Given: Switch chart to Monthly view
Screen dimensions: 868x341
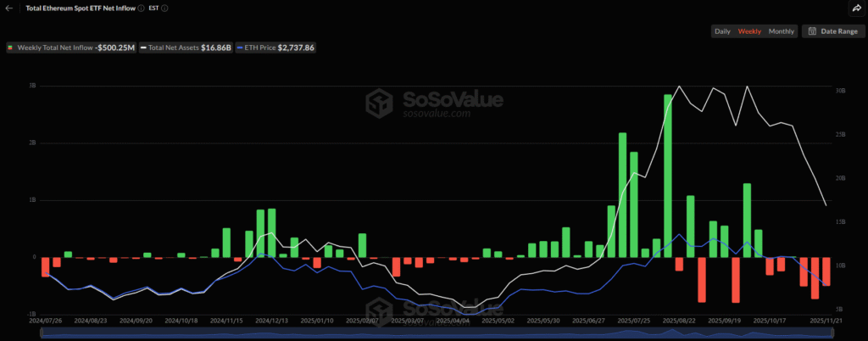Looking at the screenshot, I should (781, 31).
